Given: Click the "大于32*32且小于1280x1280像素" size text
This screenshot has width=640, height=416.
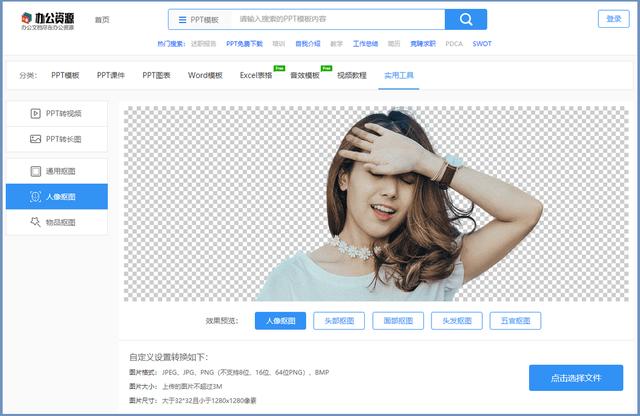Looking at the screenshot, I should coord(209,400).
